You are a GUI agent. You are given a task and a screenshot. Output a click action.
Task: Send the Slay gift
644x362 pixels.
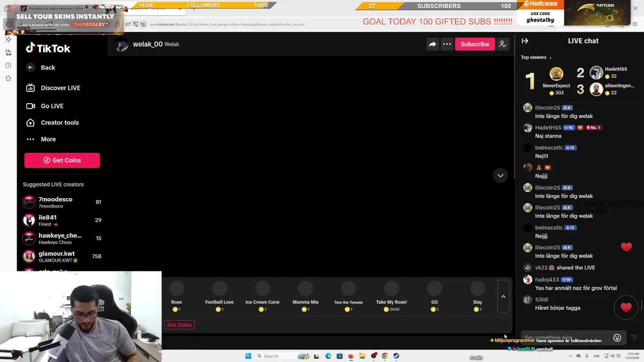tap(477, 296)
